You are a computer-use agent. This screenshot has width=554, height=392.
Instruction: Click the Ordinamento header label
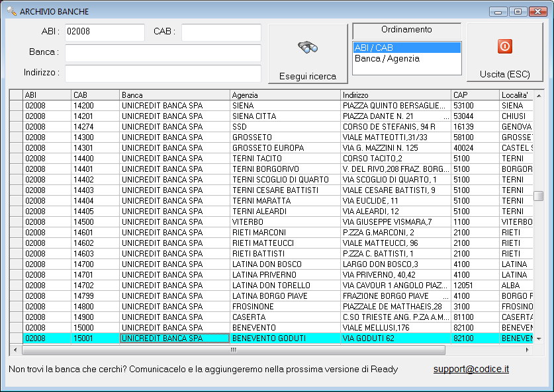click(x=406, y=30)
